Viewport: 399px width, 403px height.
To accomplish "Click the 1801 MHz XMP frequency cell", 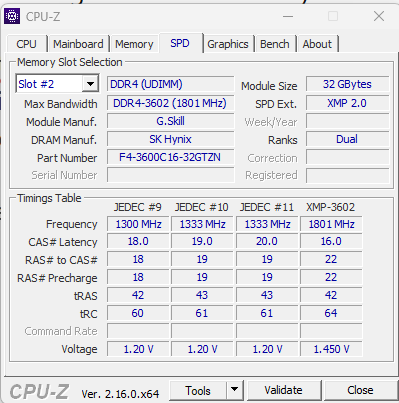I will pos(331,224).
